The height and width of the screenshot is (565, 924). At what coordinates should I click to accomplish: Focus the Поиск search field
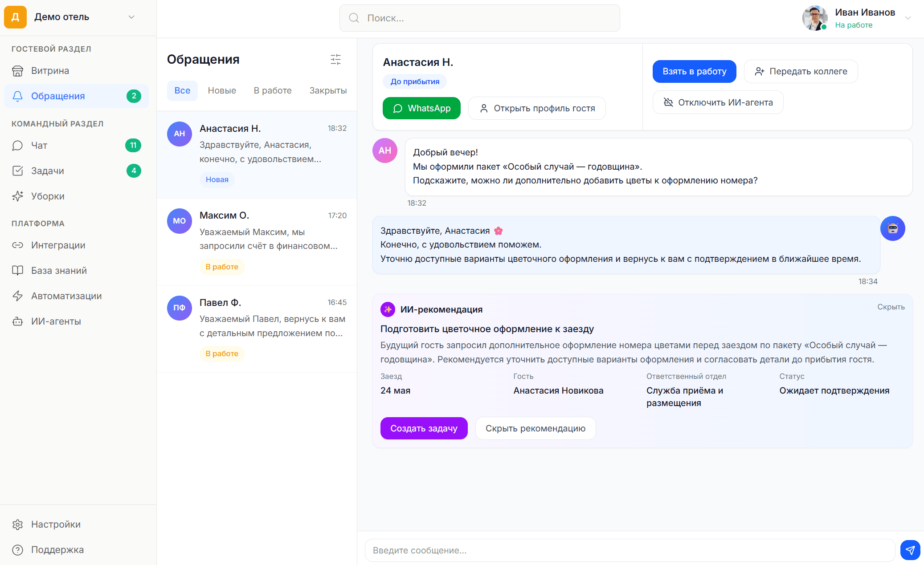(479, 18)
